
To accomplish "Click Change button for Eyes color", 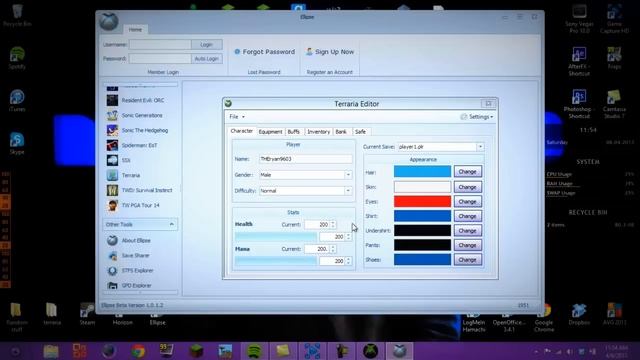I will click(x=468, y=202).
